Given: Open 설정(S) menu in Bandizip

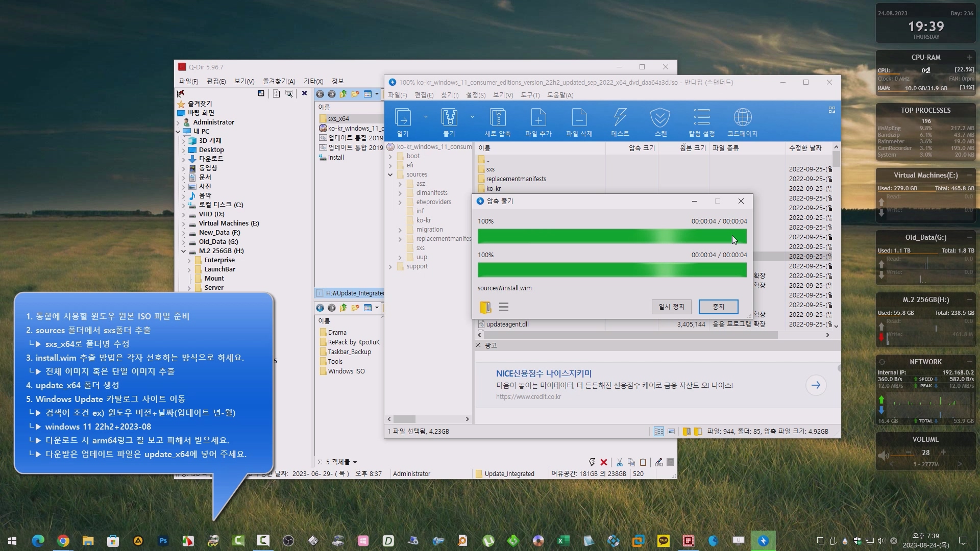Looking at the screenshot, I should coord(476,95).
